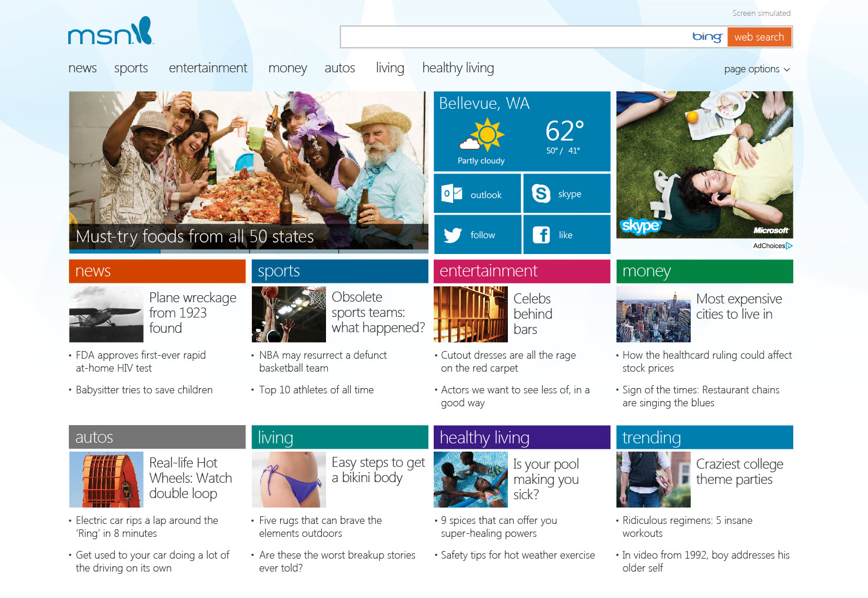Open Babysitter tries to save children
This screenshot has height=598, width=868.
[144, 390]
